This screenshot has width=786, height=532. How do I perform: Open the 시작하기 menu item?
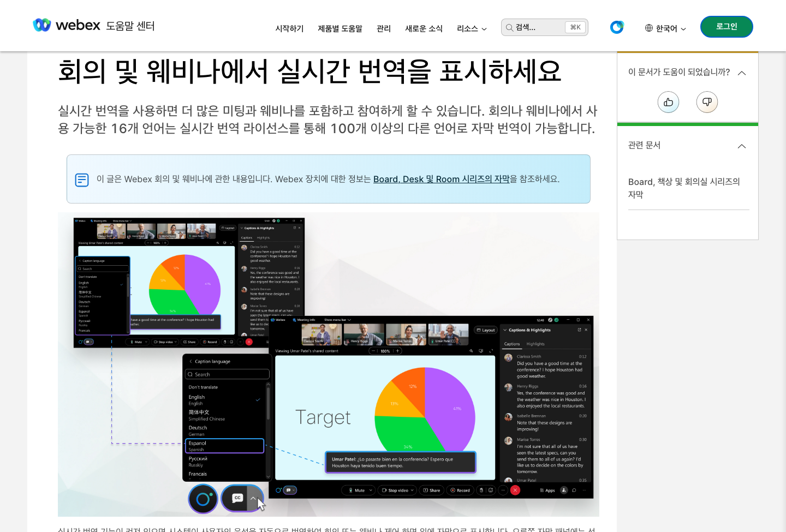(x=289, y=28)
